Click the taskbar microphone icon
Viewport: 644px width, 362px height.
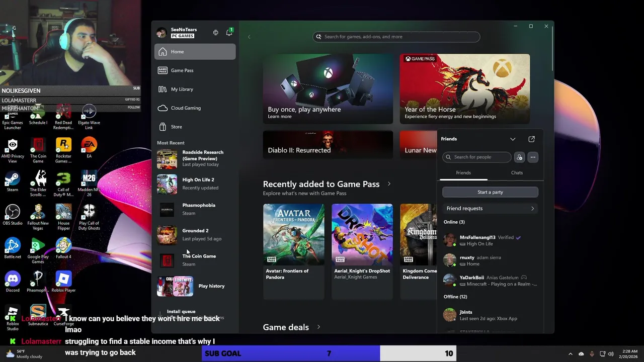[592, 354]
